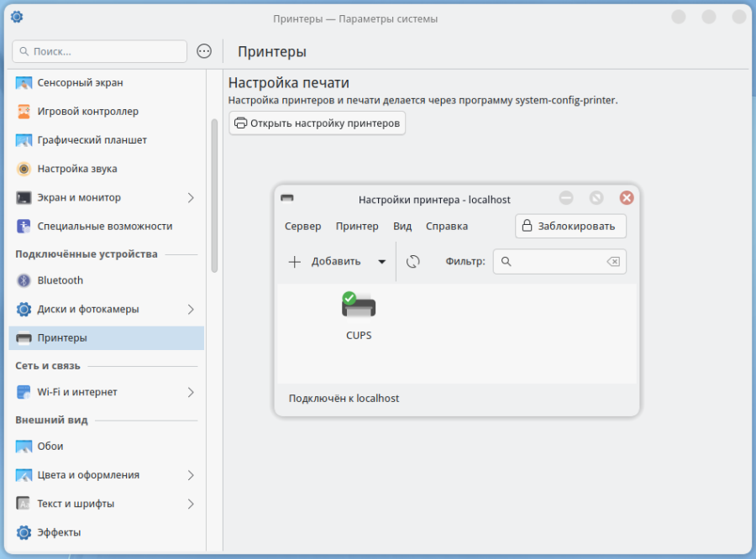The image size is (756, 559).
Task: Open the three-dots options menu button
Action: pyautogui.click(x=204, y=51)
